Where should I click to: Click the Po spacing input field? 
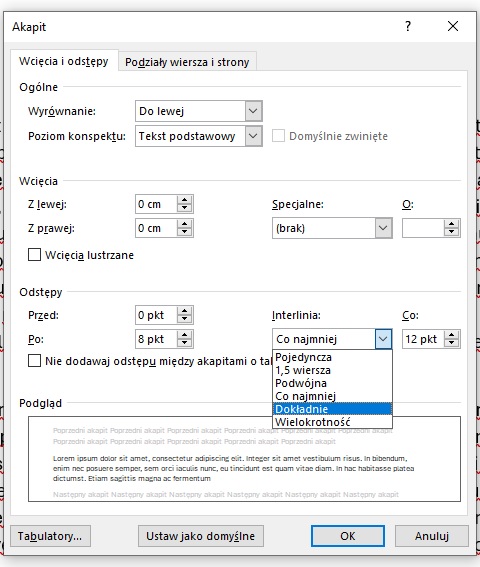point(156,339)
